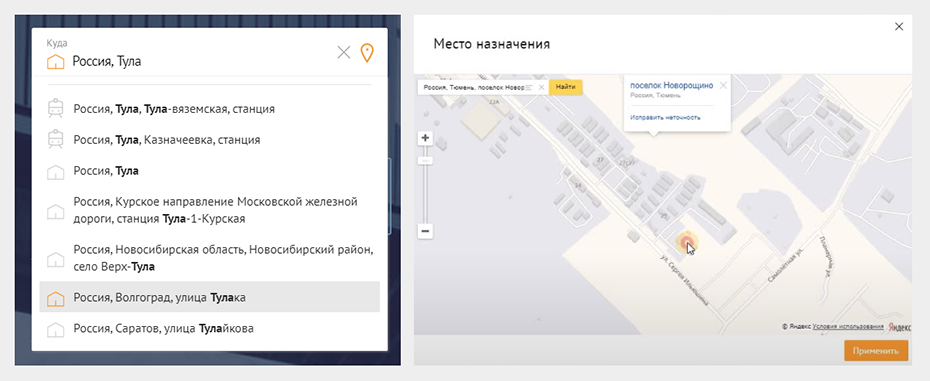
Task: Click train icon beside Тула-вяземская station
Action: (x=55, y=109)
